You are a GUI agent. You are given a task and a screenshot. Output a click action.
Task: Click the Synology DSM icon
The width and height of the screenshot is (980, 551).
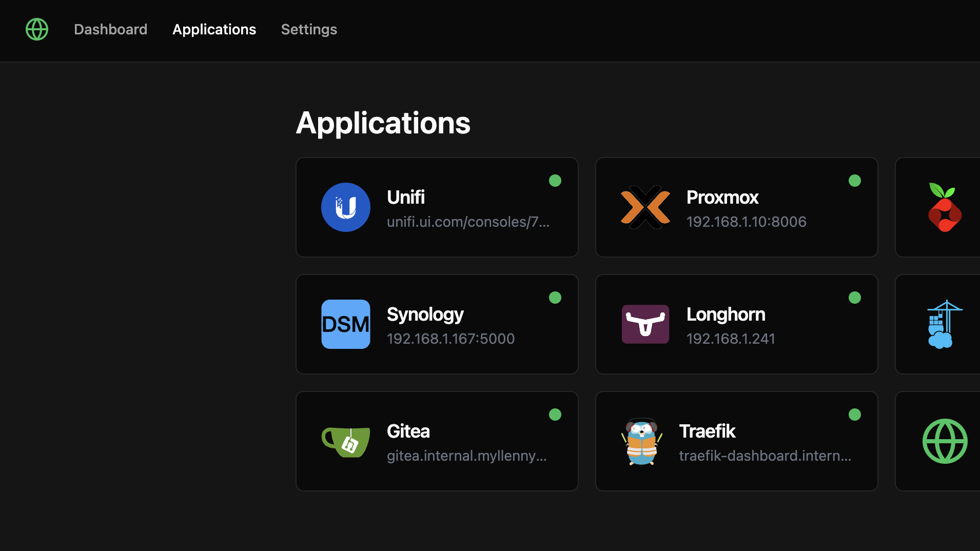coord(345,324)
